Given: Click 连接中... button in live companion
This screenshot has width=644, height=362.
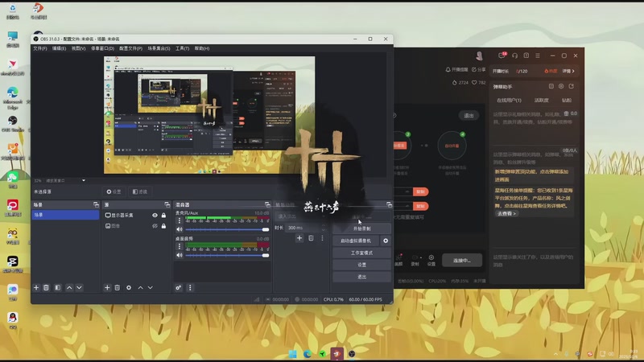Looking at the screenshot, I should (x=462, y=260).
